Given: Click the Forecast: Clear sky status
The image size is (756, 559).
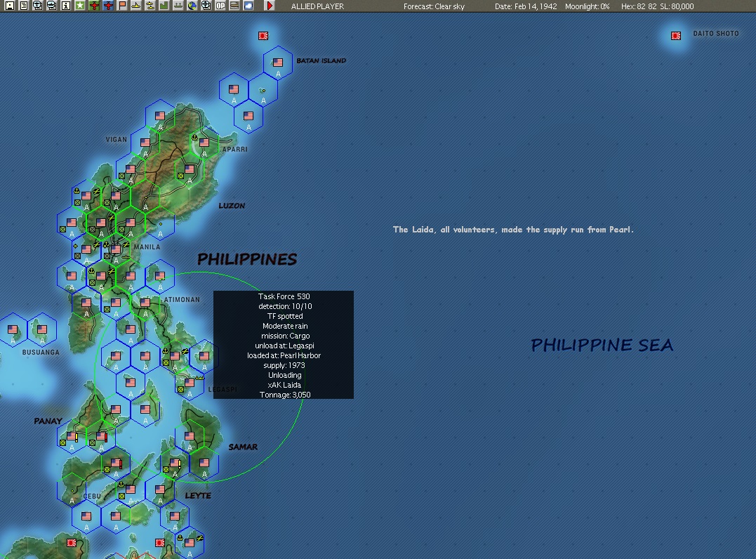Looking at the screenshot, I should (x=434, y=6).
